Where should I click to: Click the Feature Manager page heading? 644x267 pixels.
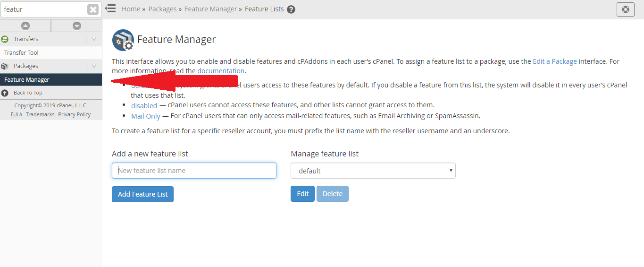[176, 40]
